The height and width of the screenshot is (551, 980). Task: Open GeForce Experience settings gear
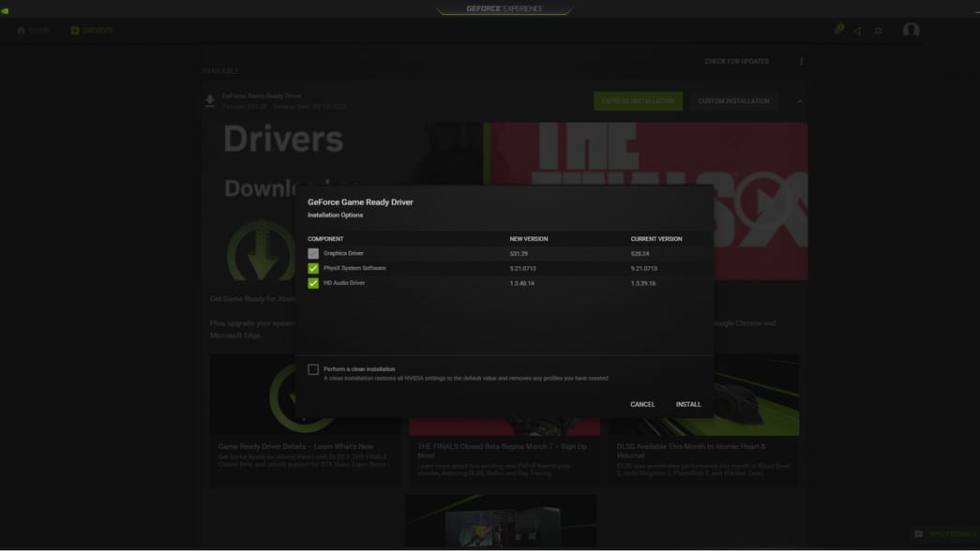pos(877,29)
